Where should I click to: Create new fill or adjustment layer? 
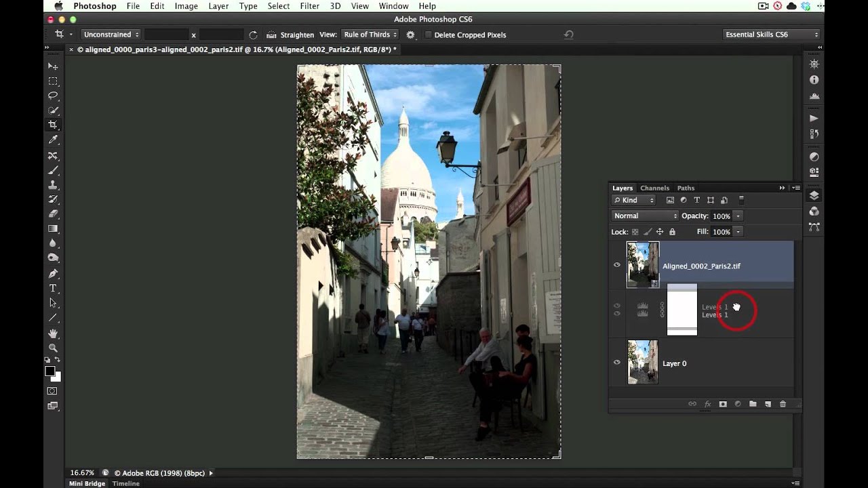coord(738,404)
